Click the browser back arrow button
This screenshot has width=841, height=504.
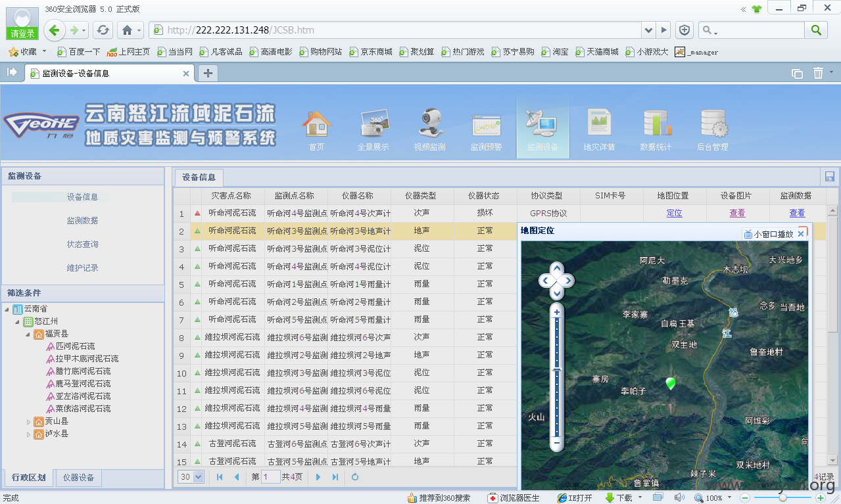click(55, 30)
